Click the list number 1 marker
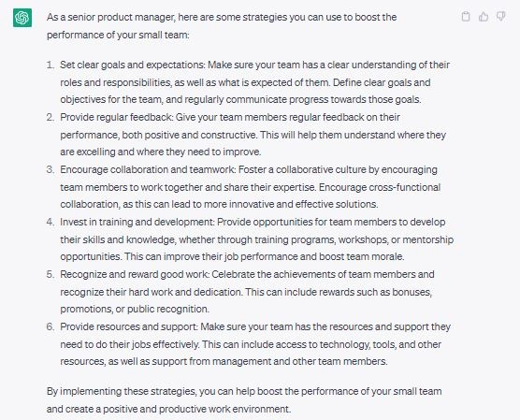The height and width of the screenshot is (420, 520). (x=51, y=65)
